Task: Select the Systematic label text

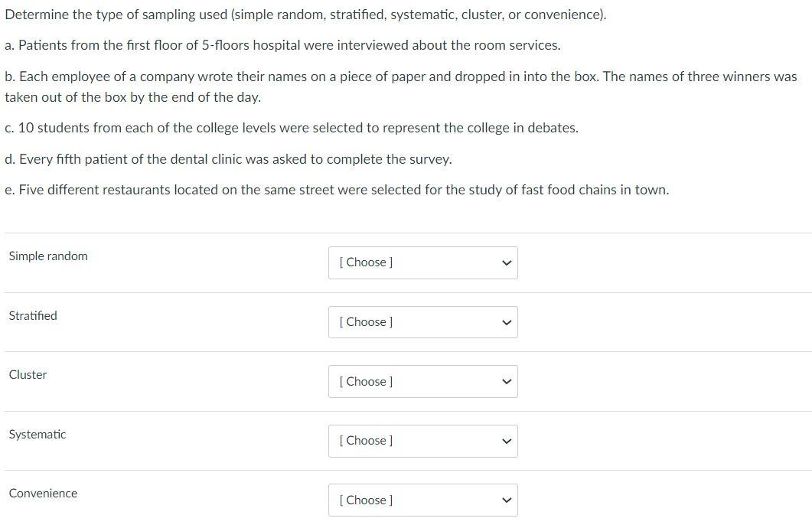Action: pyautogui.click(x=37, y=434)
